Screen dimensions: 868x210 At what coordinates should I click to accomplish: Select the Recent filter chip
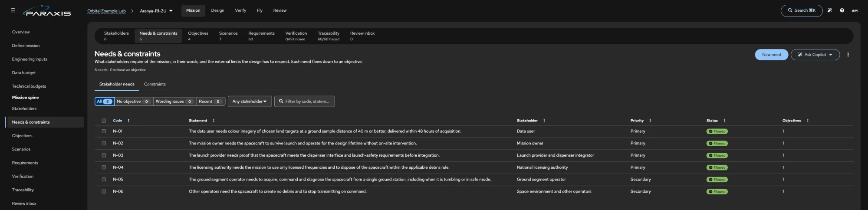point(211,102)
